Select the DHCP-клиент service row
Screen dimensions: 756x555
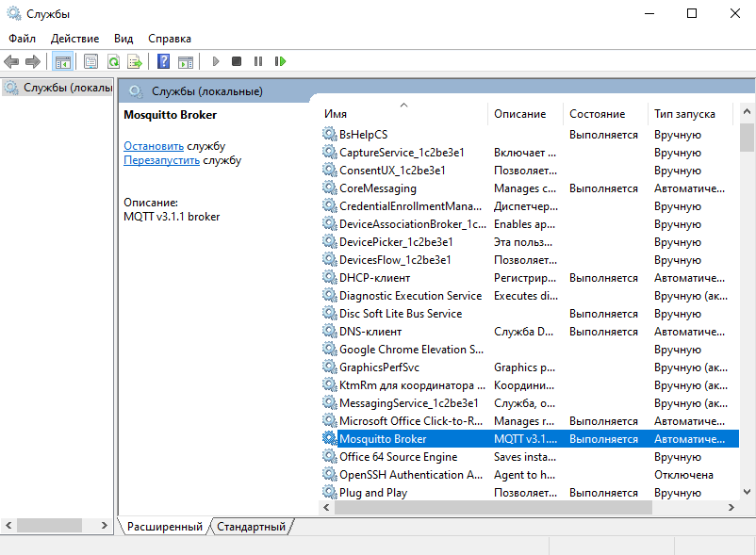click(374, 278)
